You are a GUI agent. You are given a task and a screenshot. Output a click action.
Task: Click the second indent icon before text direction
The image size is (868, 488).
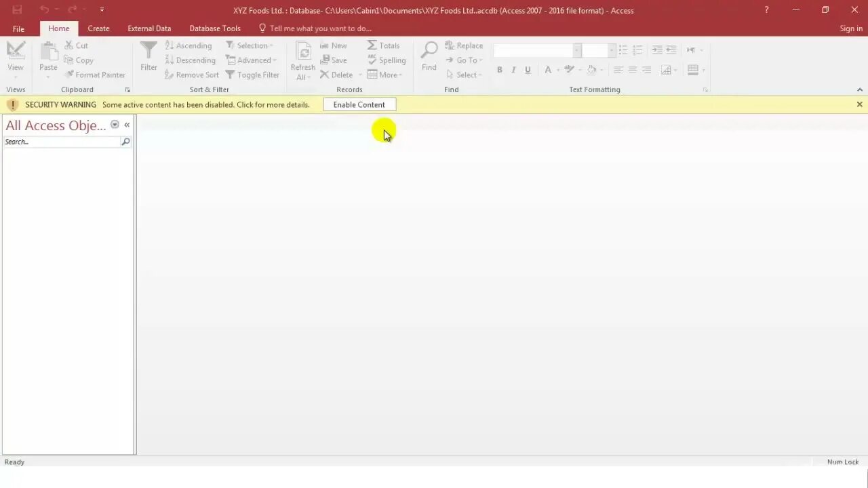[x=671, y=50]
